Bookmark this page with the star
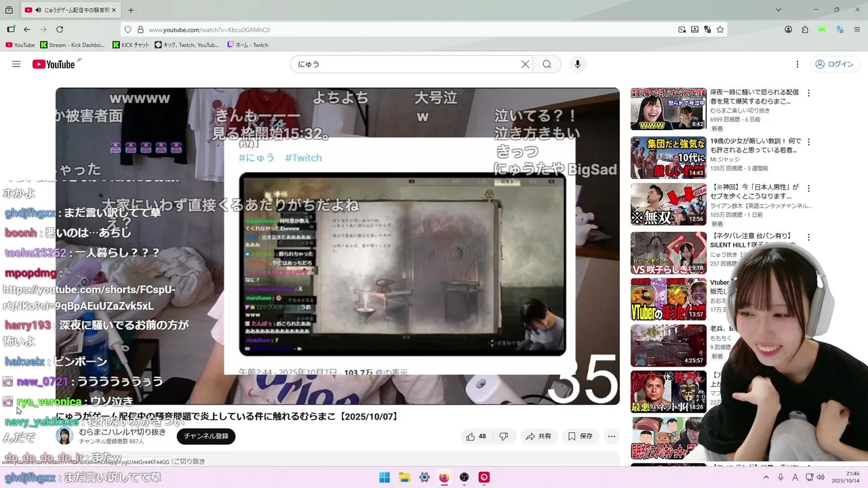Viewport: 868px width, 488px height. click(720, 30)
